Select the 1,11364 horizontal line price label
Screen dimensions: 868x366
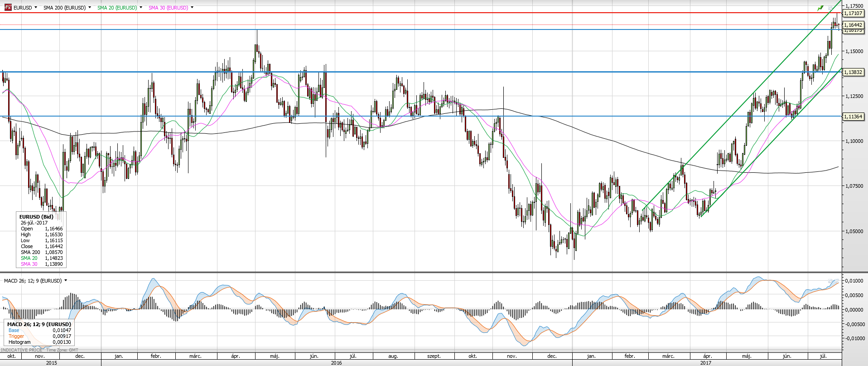point(853,117)
